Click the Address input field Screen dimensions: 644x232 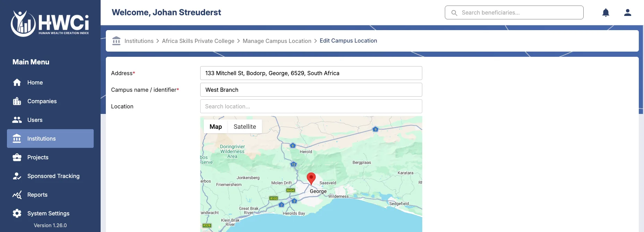pos(311,73)
